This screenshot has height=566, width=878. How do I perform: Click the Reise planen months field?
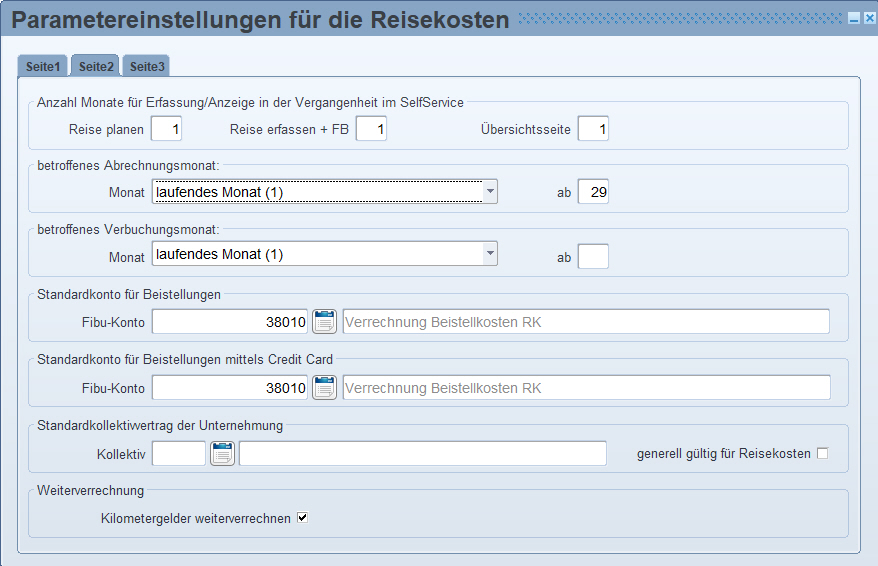tap(166, 129)
